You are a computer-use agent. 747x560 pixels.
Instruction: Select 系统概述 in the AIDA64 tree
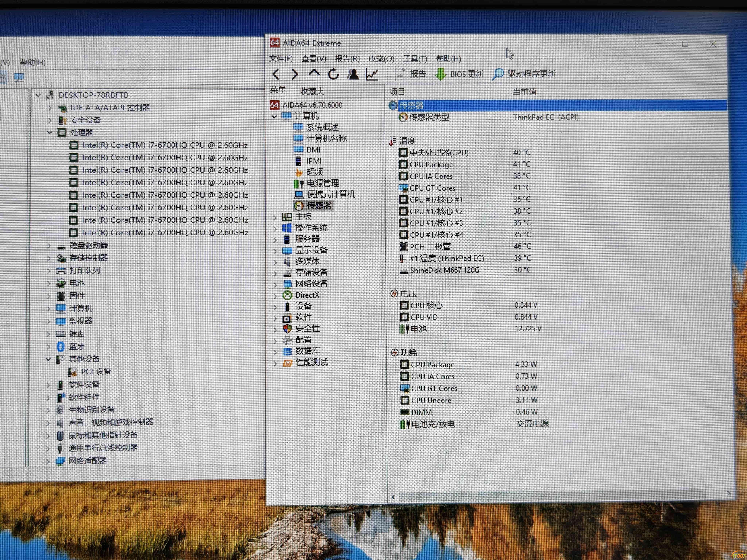tap(316, 127)
